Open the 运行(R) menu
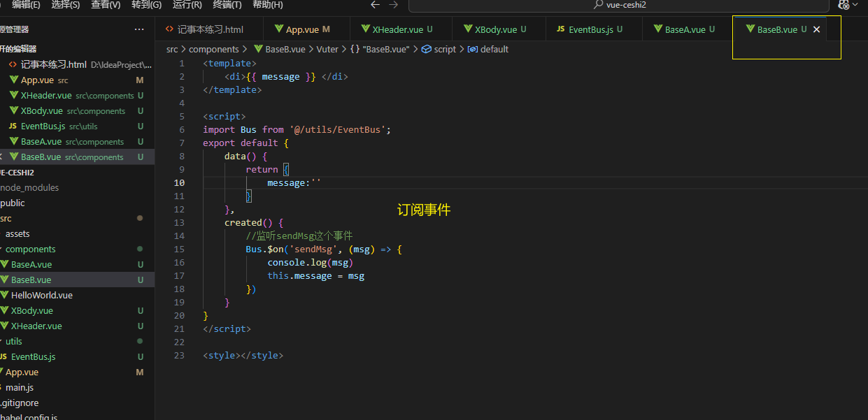This screenshot has height=420, width=868. (187, 5)
